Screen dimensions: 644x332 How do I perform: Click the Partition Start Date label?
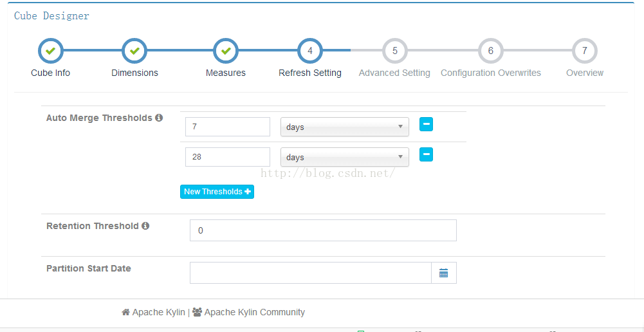pos(89,268)
